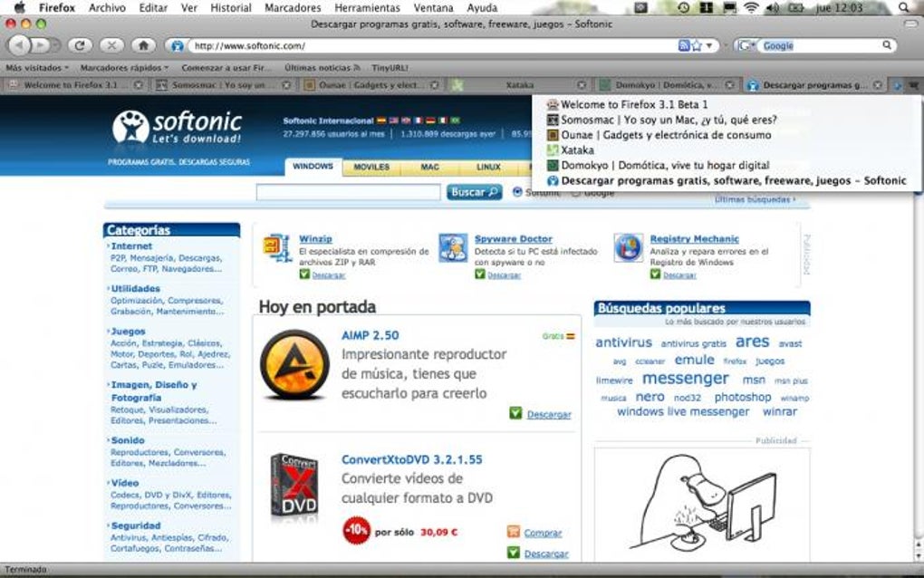Reload the page with the refresh icon
This screenshot has height=578, width=924.
[x=80, y=45]
